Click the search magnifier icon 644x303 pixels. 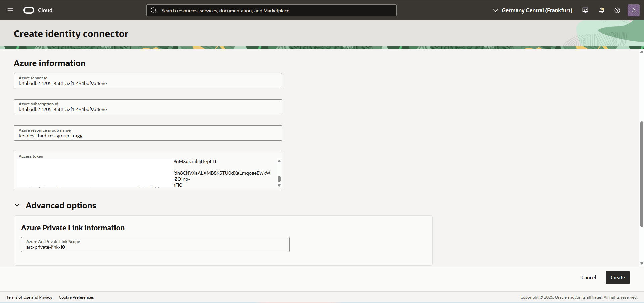pos(154,10)
